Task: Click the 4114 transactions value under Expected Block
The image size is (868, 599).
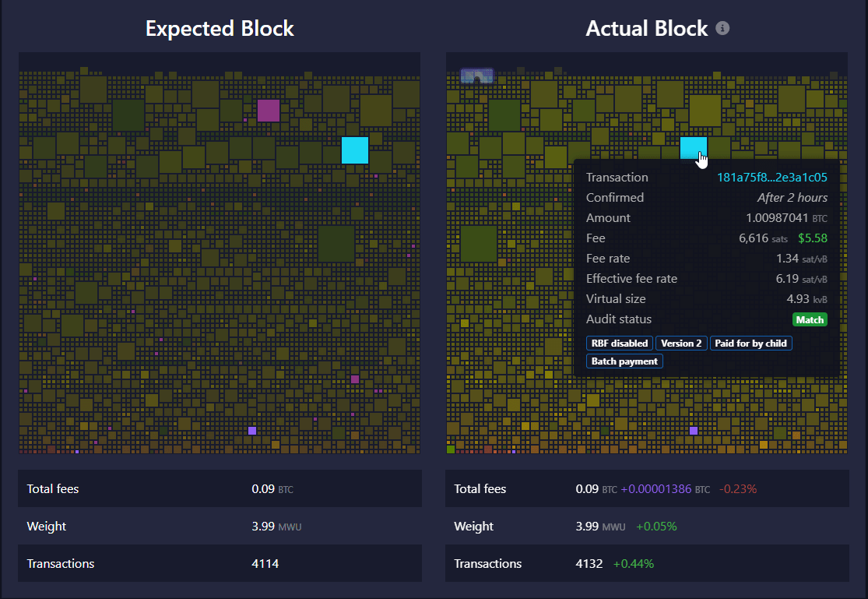Action: coord(265,564)
